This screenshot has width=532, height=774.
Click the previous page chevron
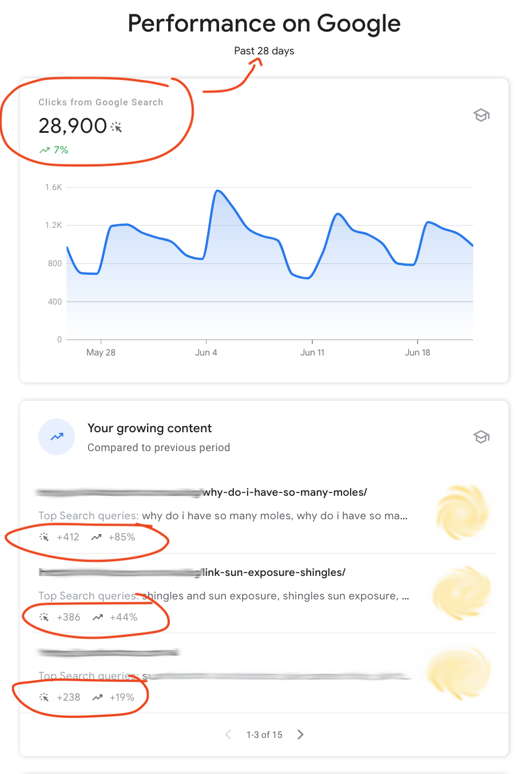click(228, 734)
